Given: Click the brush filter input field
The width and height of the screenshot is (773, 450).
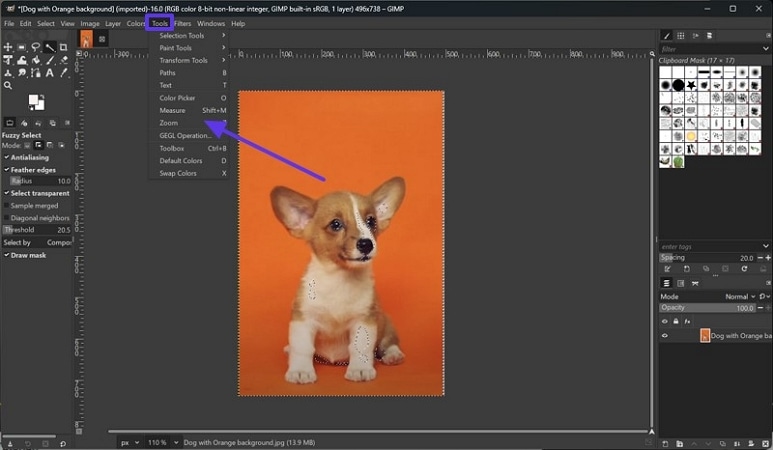Looking at the screenshot, I should 710,49.
